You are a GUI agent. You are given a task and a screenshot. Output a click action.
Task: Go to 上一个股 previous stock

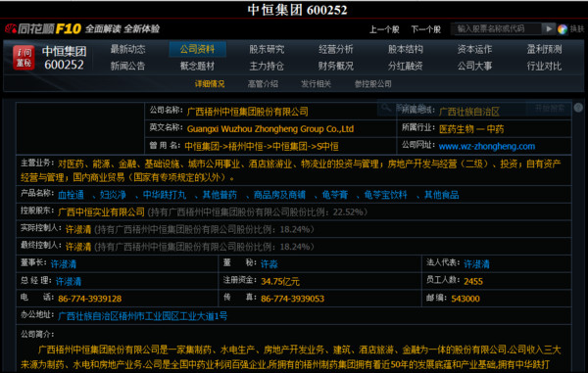(x=384, y=29)
